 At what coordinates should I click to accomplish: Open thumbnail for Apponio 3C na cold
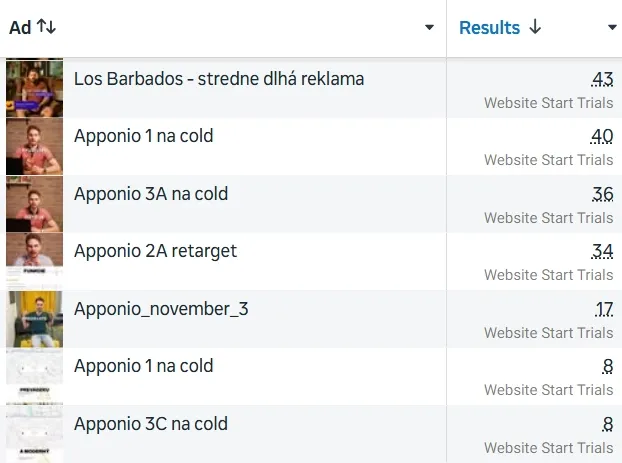(35, 434)
